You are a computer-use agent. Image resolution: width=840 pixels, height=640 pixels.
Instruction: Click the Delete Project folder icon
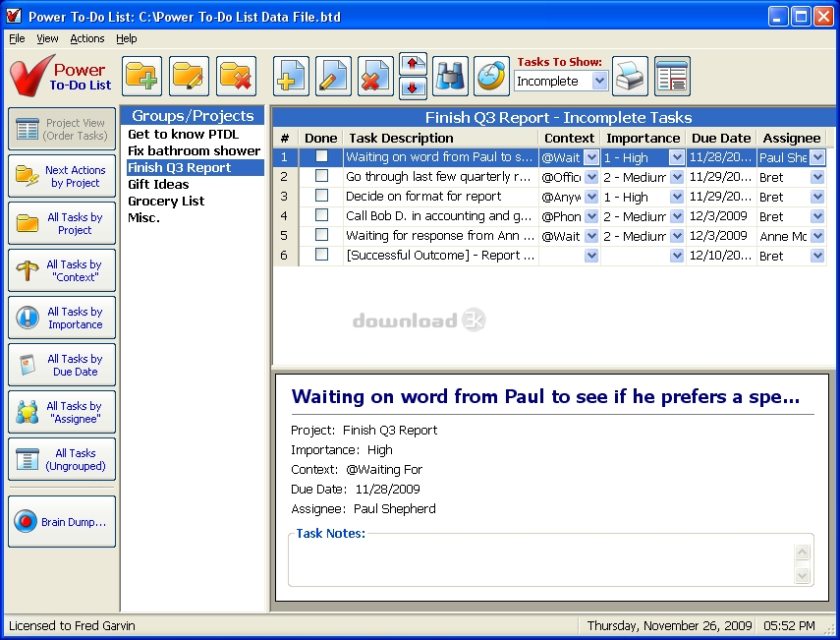pos(236,76)
